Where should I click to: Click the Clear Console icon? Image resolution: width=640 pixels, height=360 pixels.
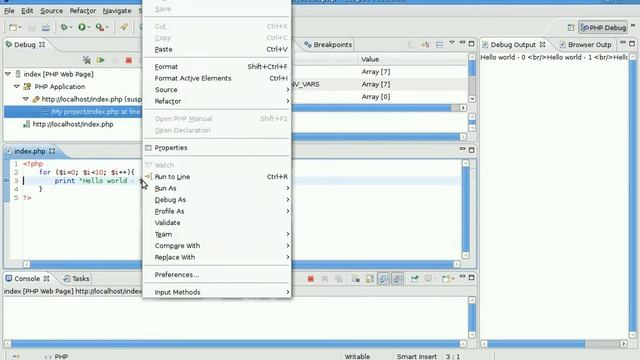pos(356,279)
